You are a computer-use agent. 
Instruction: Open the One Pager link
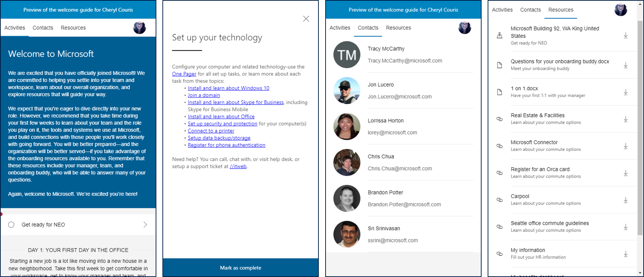pos(184,74)
